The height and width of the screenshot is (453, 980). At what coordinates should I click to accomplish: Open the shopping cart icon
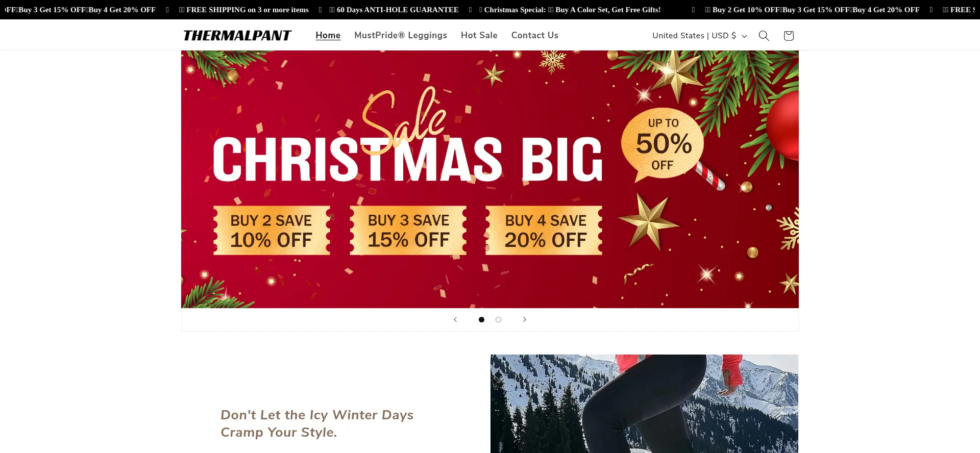coord(789,35)
